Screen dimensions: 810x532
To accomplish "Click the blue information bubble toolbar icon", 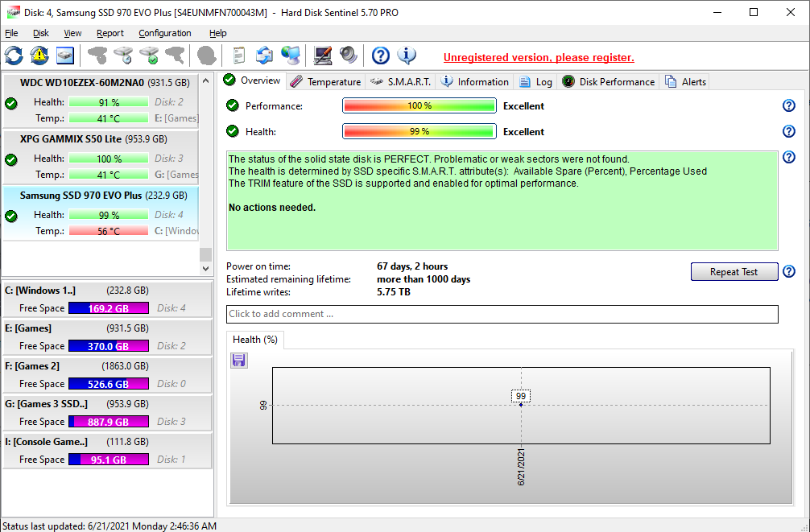I will tap(407, 56).
